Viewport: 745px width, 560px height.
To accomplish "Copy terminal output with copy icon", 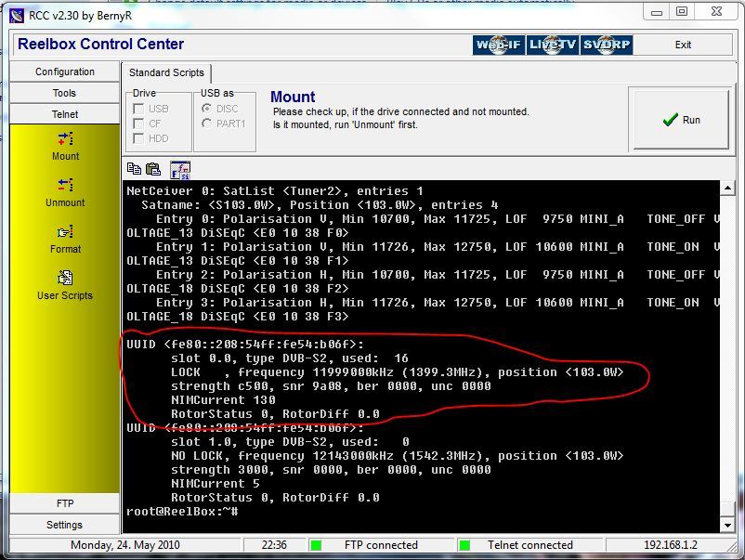I will pos(134,169).
